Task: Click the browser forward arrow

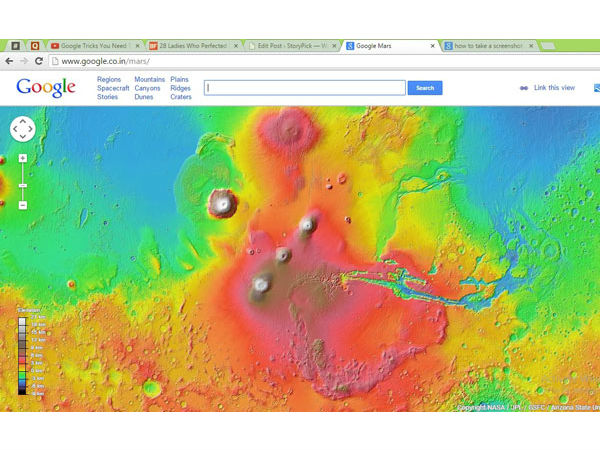Action: coord(25,61)
